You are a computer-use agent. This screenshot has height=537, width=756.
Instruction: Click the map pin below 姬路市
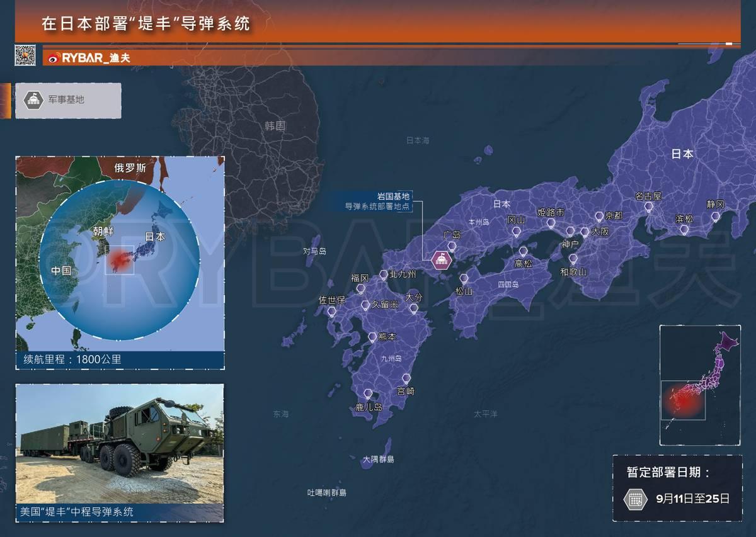coord(551,223)
